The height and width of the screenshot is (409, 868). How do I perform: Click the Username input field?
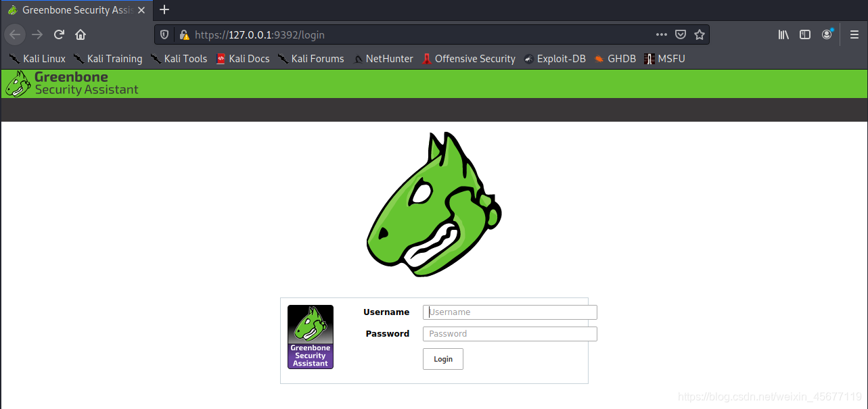coord(509,312)
